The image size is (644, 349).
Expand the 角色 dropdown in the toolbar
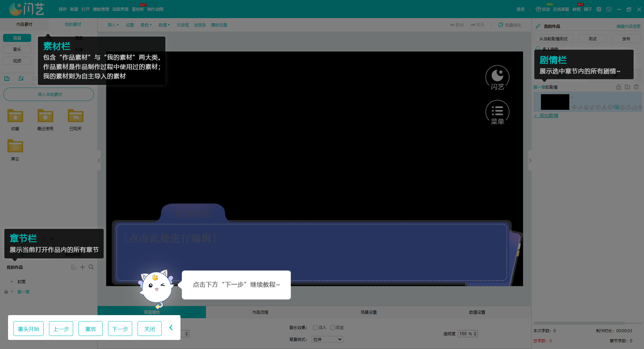point(146,25)
